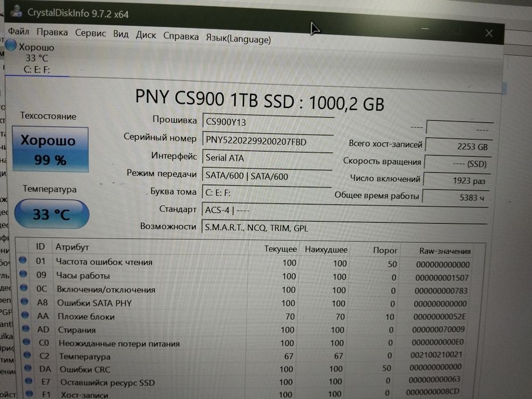Click status dot for attribute 09 Часы работы
The width and height of the screenshot is (532, 399).
coord(23,274)
